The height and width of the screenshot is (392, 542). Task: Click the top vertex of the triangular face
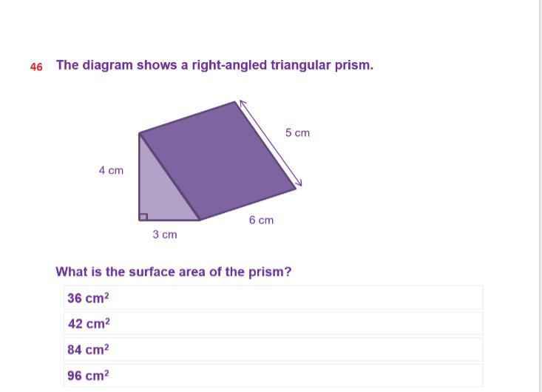pos(140,134)
